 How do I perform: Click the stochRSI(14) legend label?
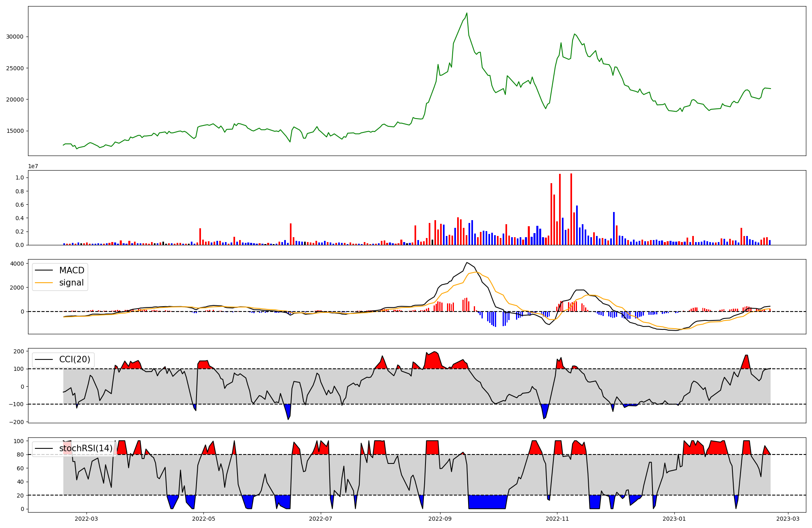86,448
